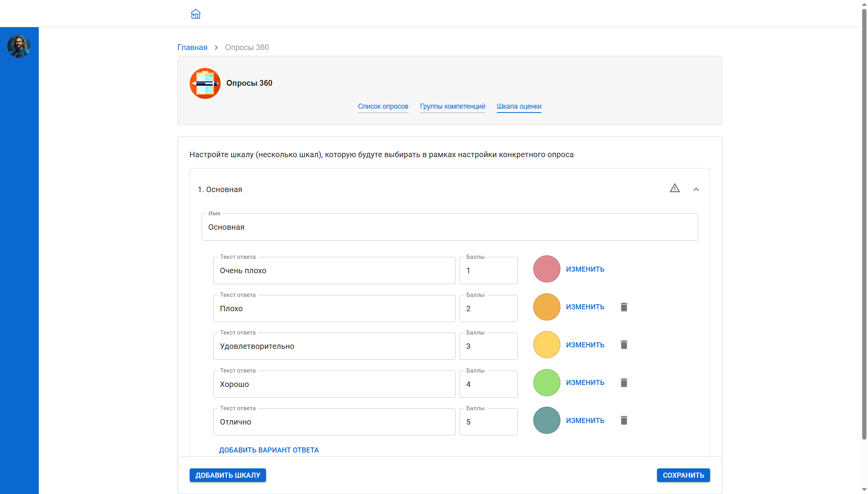Click the red color swatch for Очень плохо
The image size is (868, 494).
point(546,269)
